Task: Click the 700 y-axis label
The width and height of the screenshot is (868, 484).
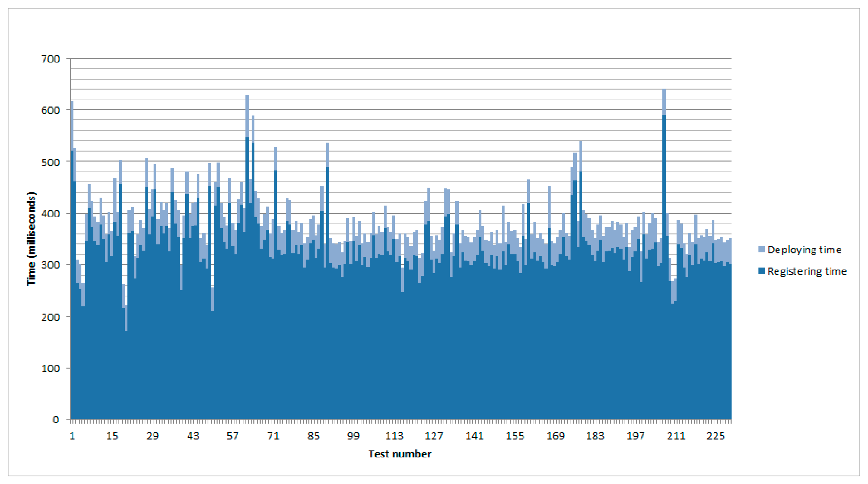Action: click(x=51, y=59)
